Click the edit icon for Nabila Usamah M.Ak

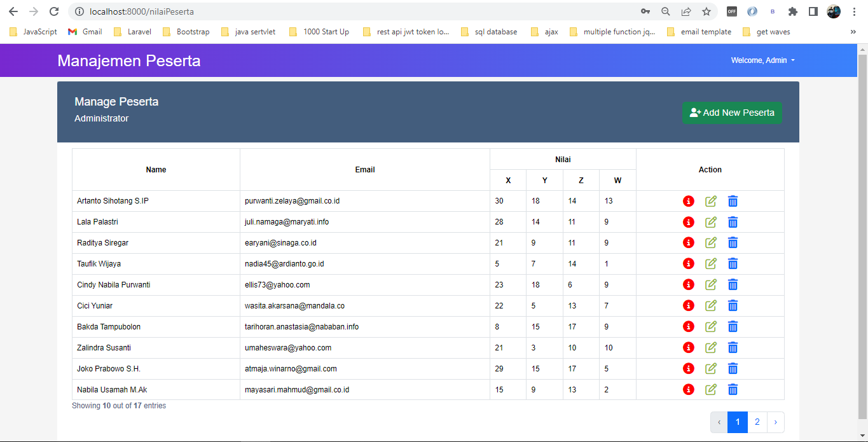(x=711, y=389)
